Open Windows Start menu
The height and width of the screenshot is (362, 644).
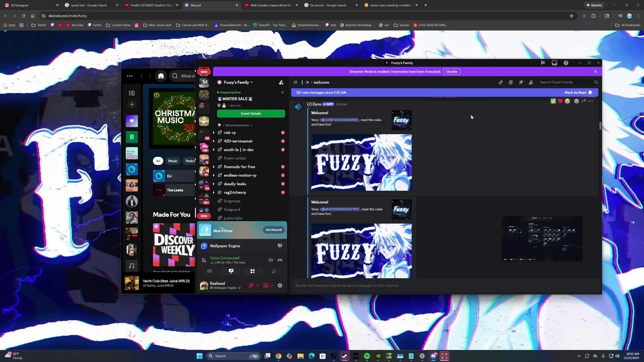[199, 356]
